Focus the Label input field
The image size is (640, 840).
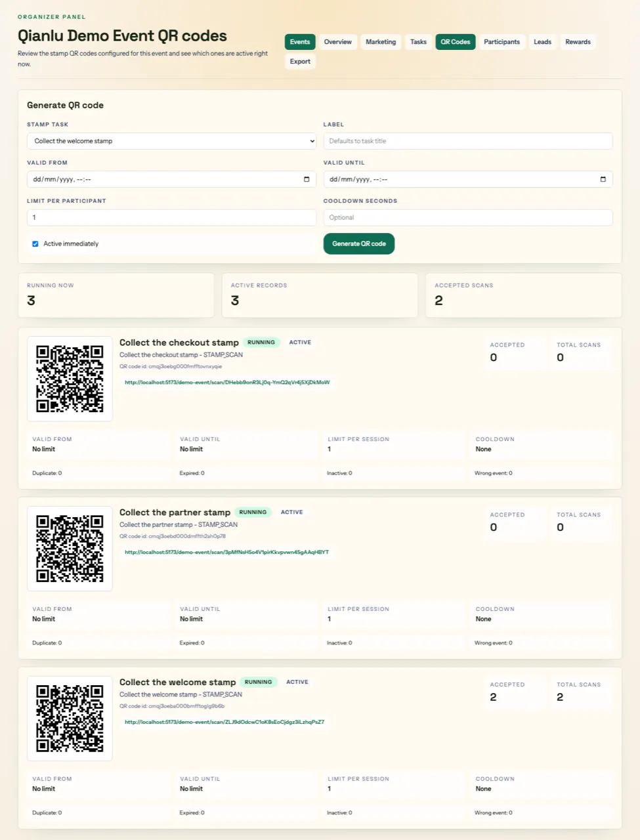click(x=468, y=141)
